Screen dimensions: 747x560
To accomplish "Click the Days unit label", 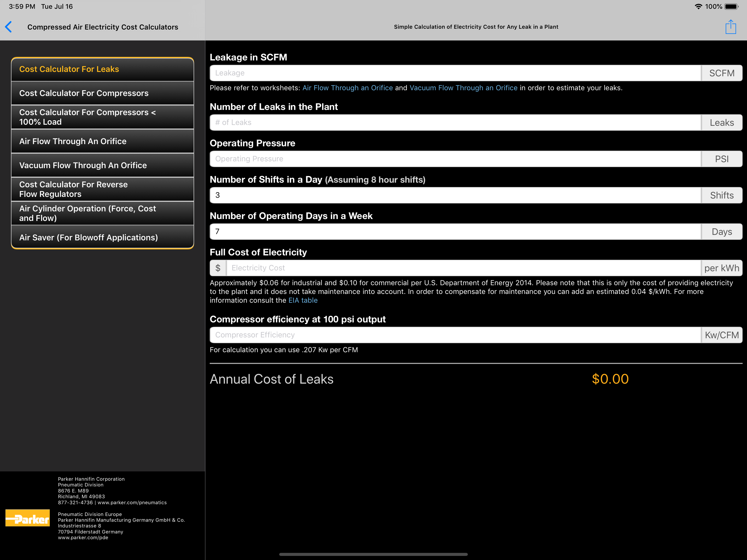I will pyautogui.click(x=722, y=232).
